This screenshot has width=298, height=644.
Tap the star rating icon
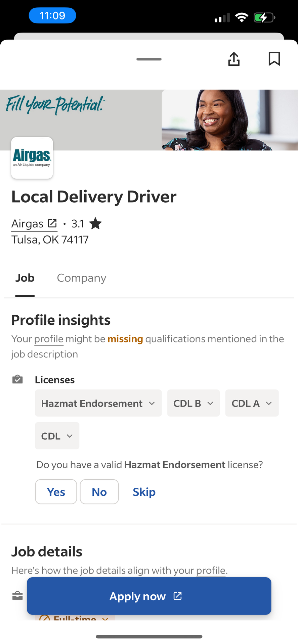[x=96, y=224]
